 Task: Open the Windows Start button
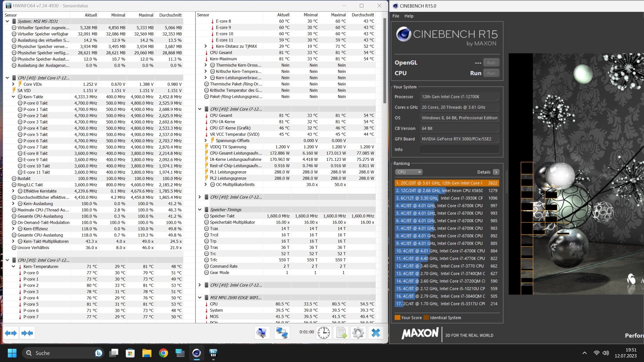coord(12,353)
